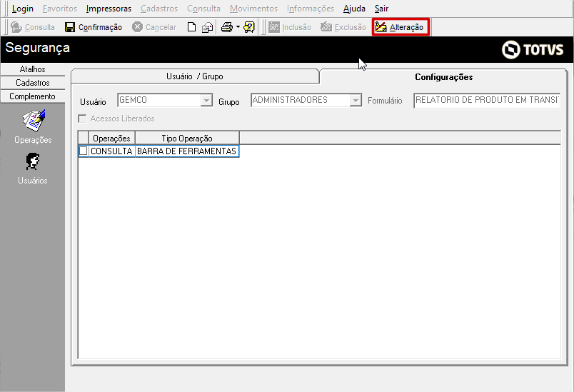Click the Confirmação save disk icon
The height and width of the screenshot is (392, 574).
pos(70,27)
